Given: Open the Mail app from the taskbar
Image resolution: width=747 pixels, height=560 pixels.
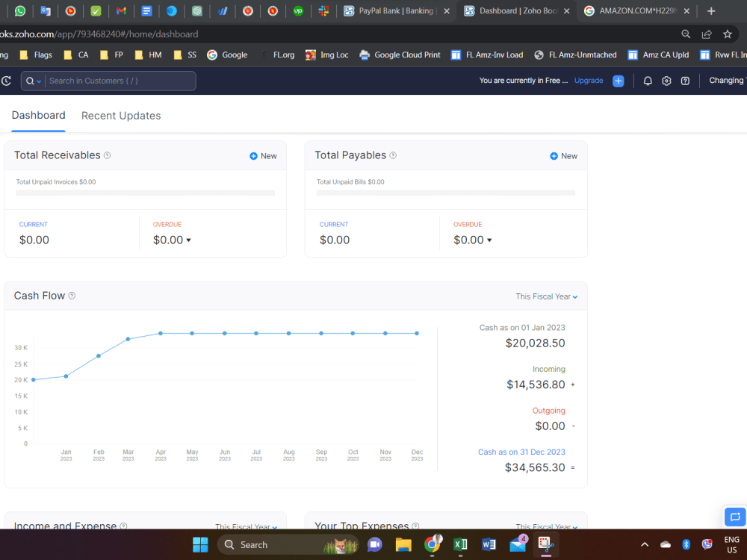Looking at the screenshot, I should pos(518,544).
